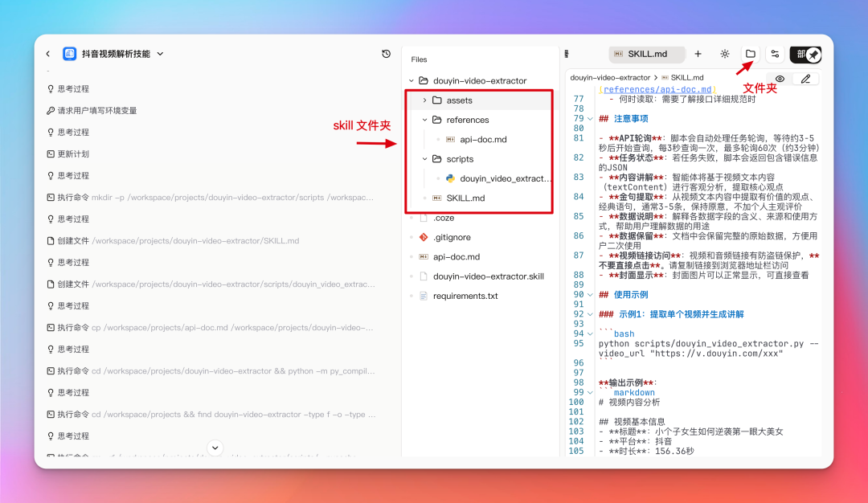
Task: Open the references/api-doc.md link in the document
Action: (x=657, y=88)
